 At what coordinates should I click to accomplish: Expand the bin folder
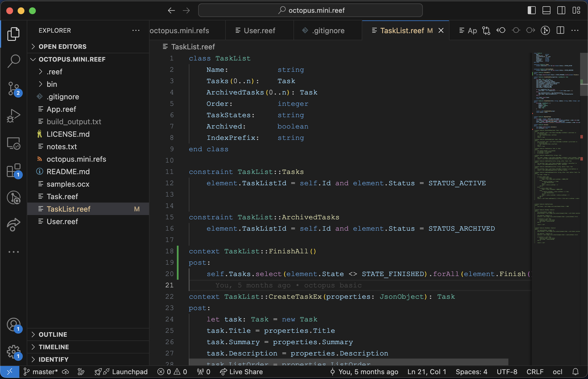[88, 84]
